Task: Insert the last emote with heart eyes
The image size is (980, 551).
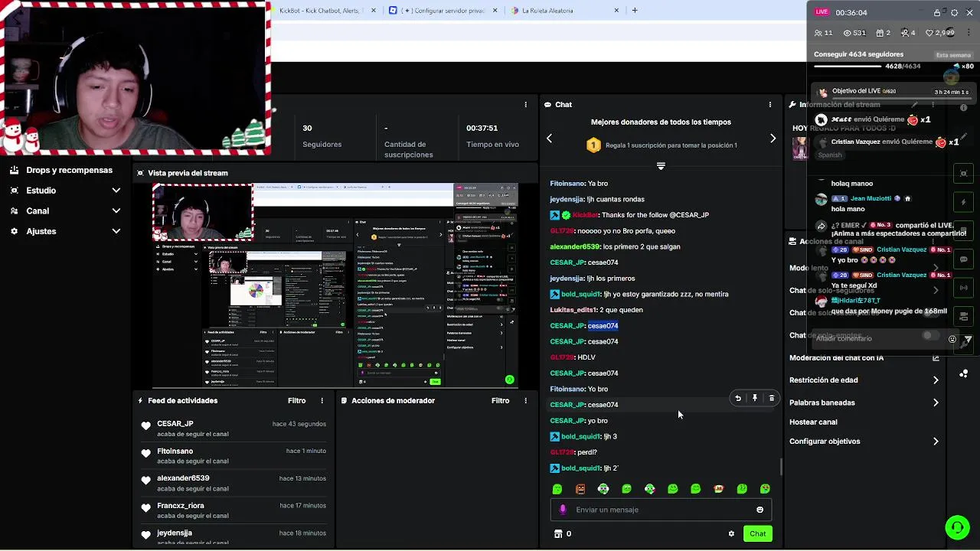Action: click(765, 489)
